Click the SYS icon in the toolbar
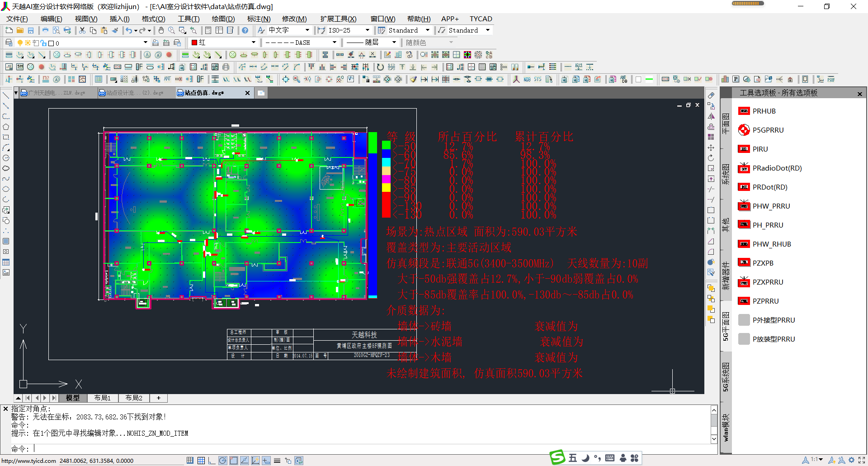Image resolution: width=868 pixels, height=466 pixels. click(538, 79)
